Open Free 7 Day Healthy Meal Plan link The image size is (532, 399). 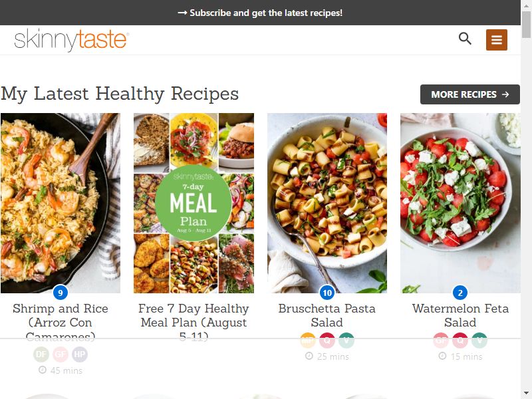pos(194,323)
